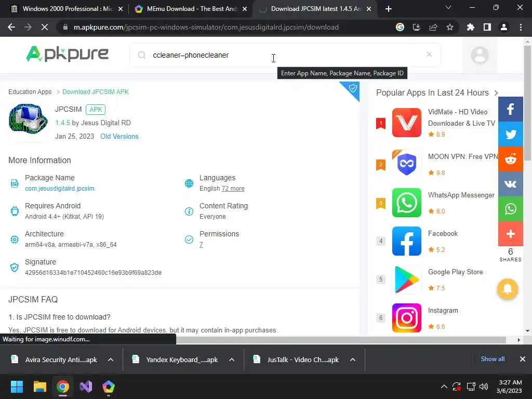Expand JusTalk download options
Viewport: 532px width, 399px height.
(353, 360)
